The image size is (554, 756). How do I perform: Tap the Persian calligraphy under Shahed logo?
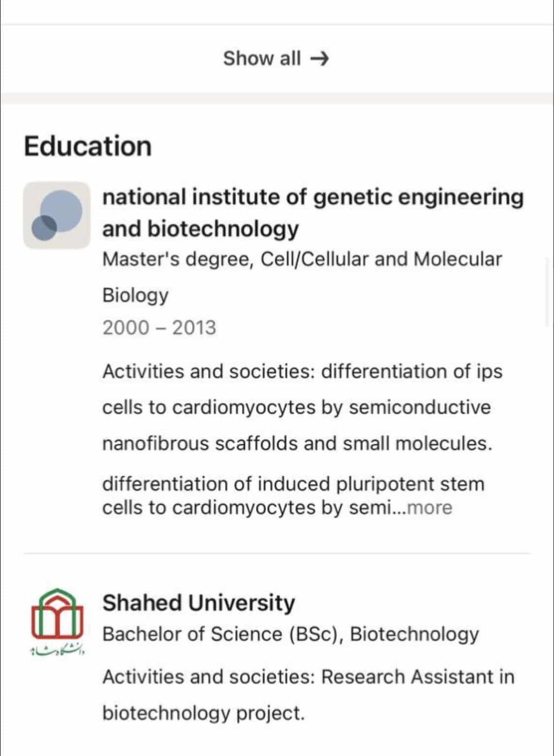(57, 651)
